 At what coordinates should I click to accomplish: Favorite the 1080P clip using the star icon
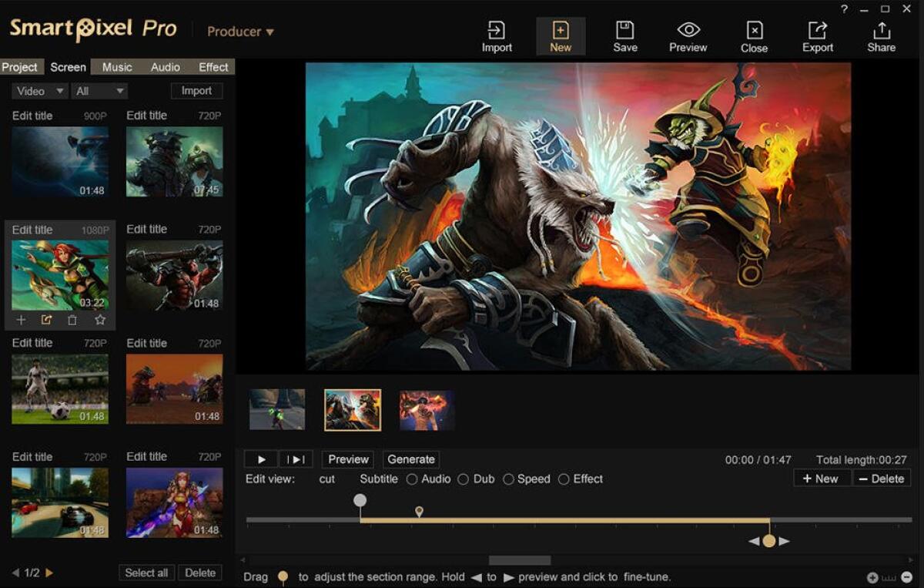point(99,319)
